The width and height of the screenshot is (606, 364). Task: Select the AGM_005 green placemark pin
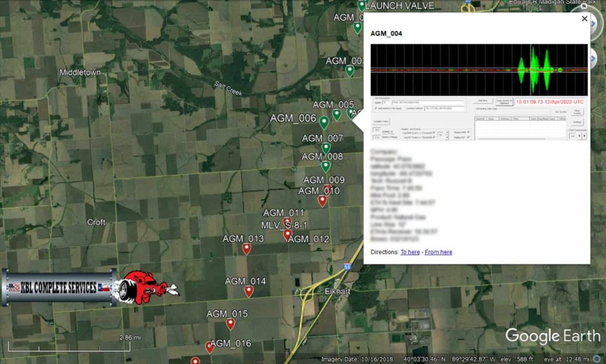click(x=337, y=115)
